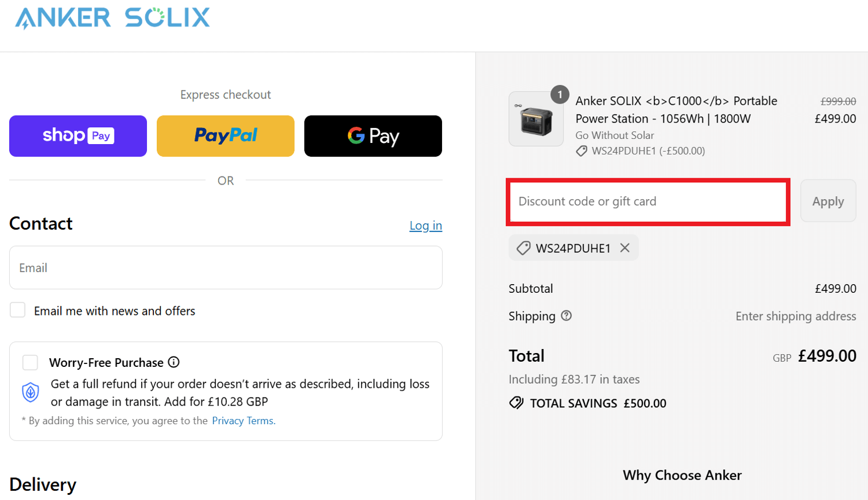Screen dimensions: 868x500
Task: Click the 'TOTAL SAVINGS £500.00' text
Action: coord(598,403)
